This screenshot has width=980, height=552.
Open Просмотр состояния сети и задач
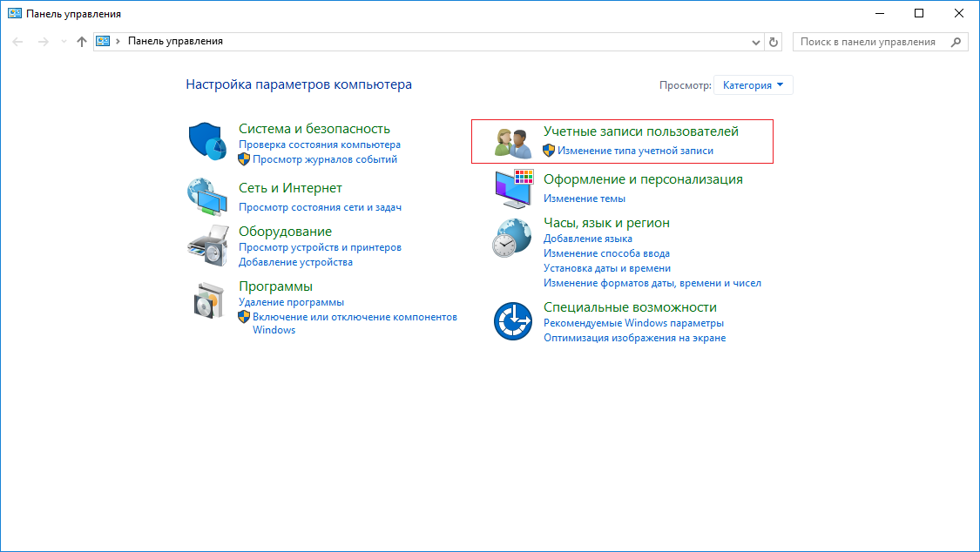(320, 207)
